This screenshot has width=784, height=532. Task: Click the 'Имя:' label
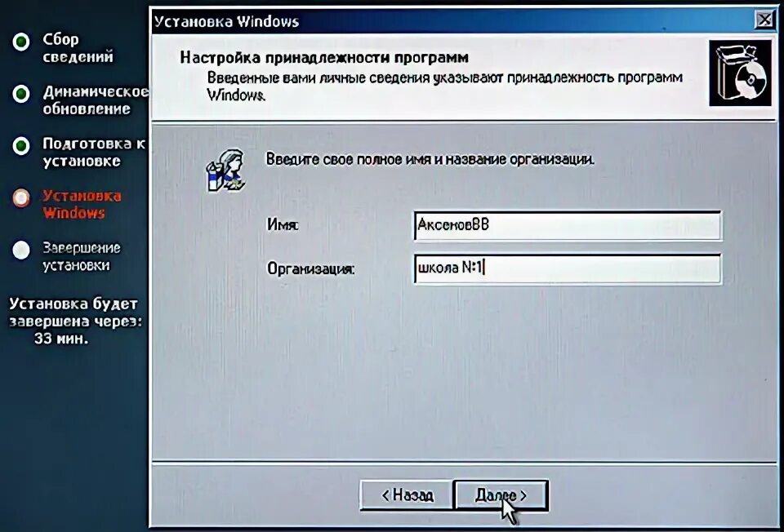283,224
